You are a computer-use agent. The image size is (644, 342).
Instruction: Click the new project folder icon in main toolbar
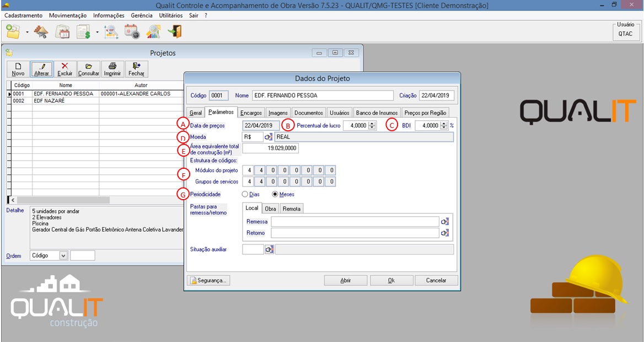13,31
